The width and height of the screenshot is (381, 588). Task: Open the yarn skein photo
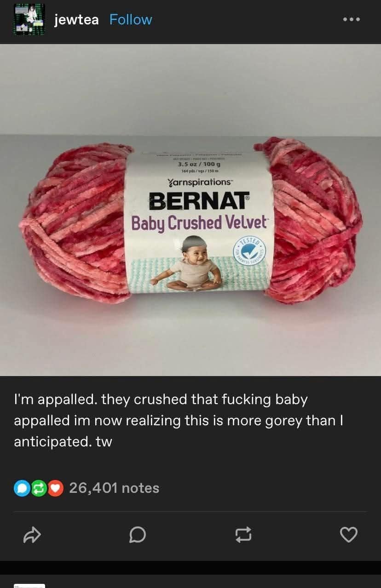pos(190,210)
